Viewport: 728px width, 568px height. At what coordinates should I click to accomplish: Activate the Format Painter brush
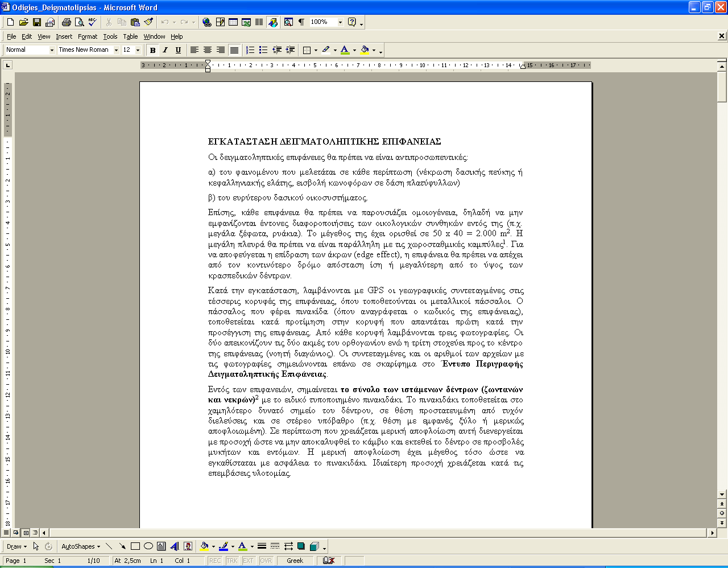pos(148,22)
